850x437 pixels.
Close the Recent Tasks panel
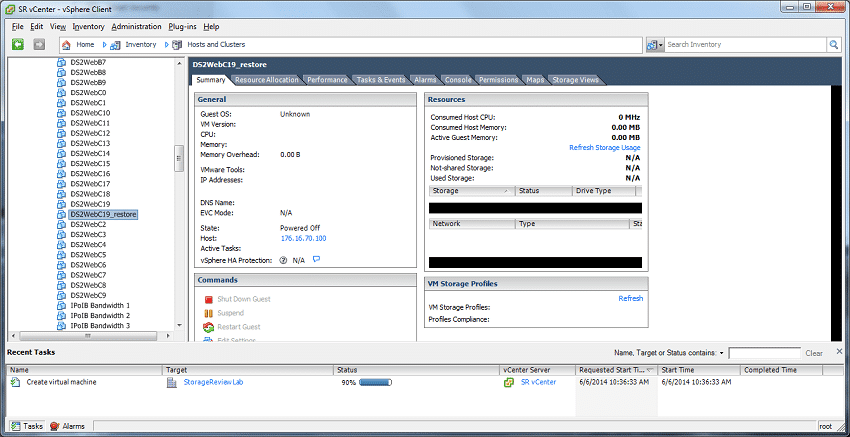[x=839, y=351]
